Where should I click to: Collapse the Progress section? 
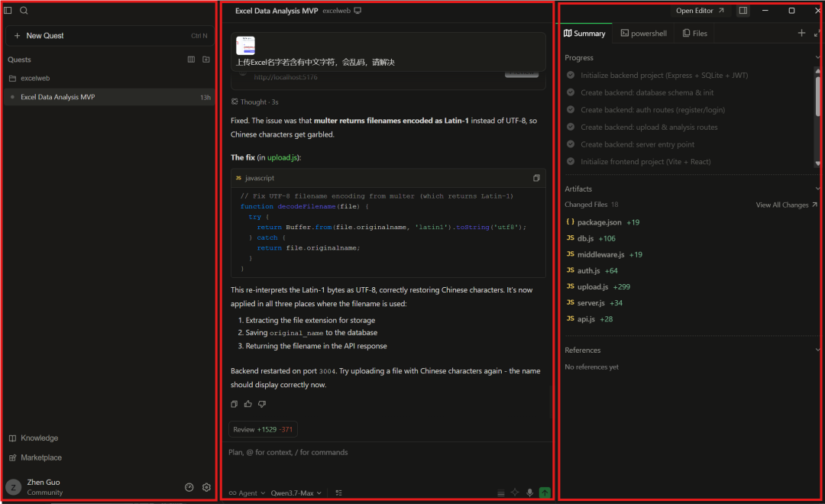[x=817, y=57]
